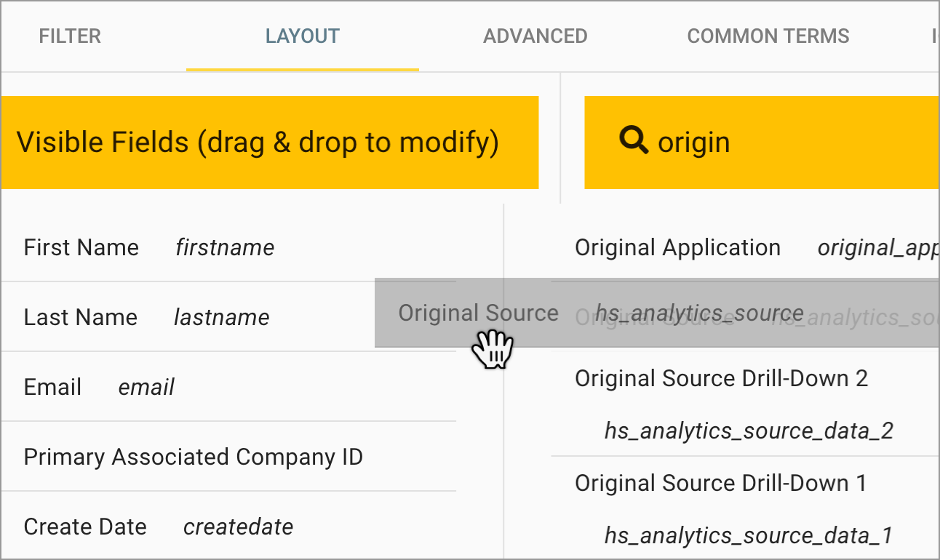
Task: Select the LAYOUT tab
Action: 302,36
